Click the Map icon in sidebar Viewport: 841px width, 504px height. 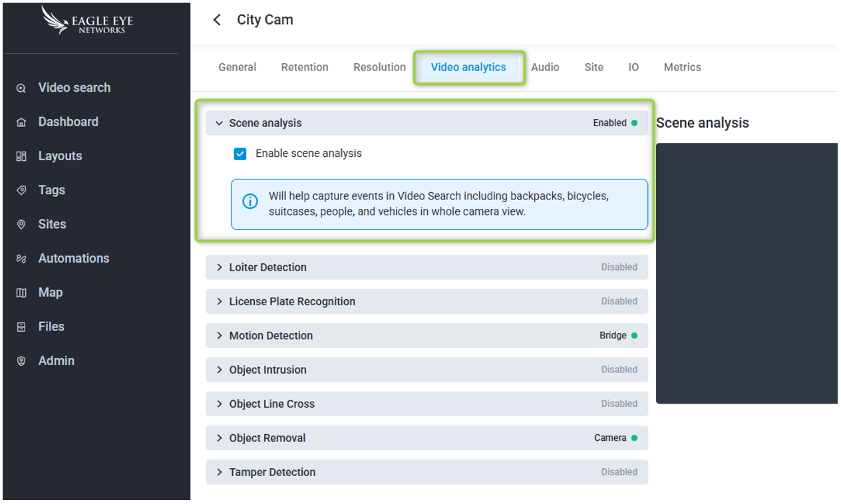(x=21, y=293)
